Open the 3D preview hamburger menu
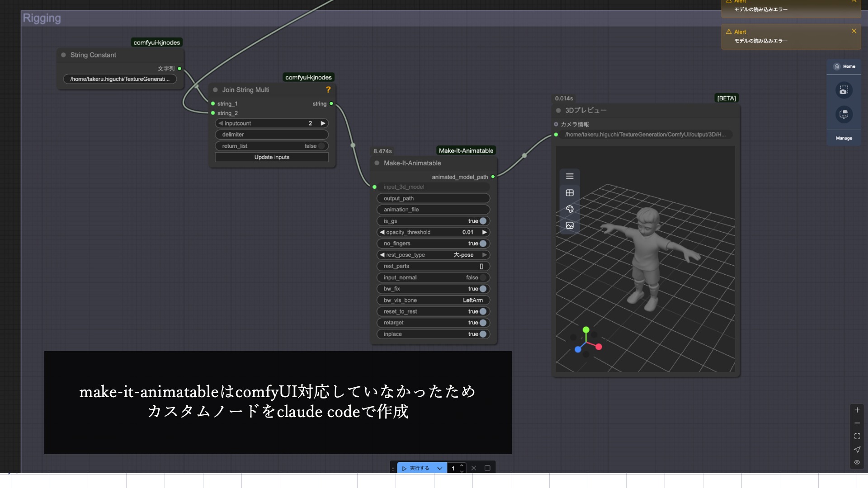The width and height of the screenshot is (868, 488). coord(570,176)
